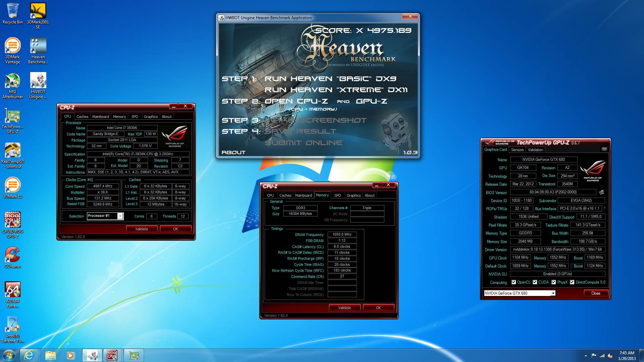Click the volume icon in the system tray
The height and width of the screenshot is (362, 644).
tap(610, 356)
